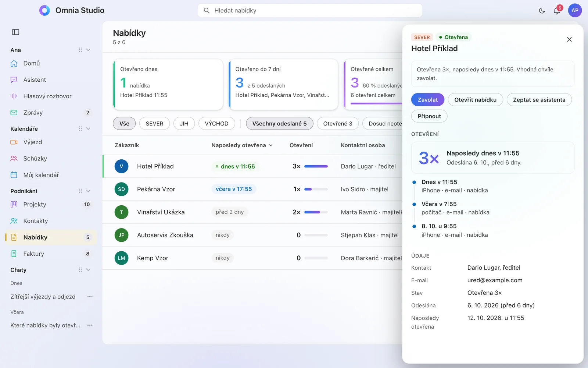Select the VÝCHOD filter chip
Viewport: 588px width, 368px height.
(216, 124)
